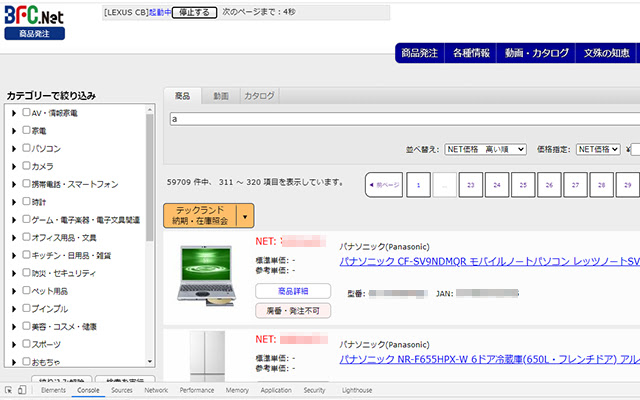Click the 起動中 link

point(160,13)
